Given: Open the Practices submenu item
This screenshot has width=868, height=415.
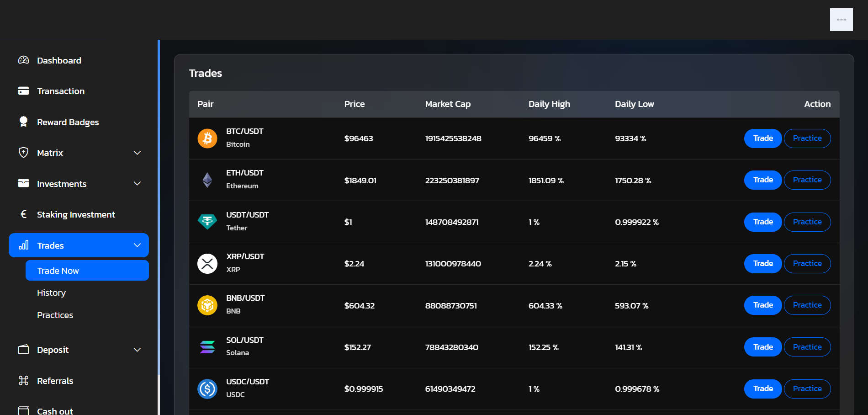Looking at the screenshot, I should tap(55, 315).
